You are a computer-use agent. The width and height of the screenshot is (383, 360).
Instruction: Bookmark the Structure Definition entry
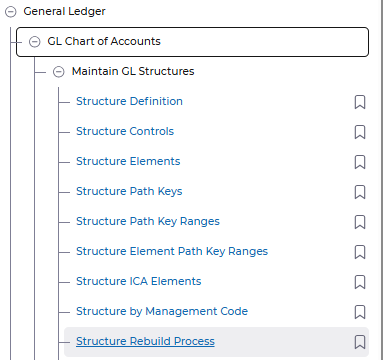point(360,102)
